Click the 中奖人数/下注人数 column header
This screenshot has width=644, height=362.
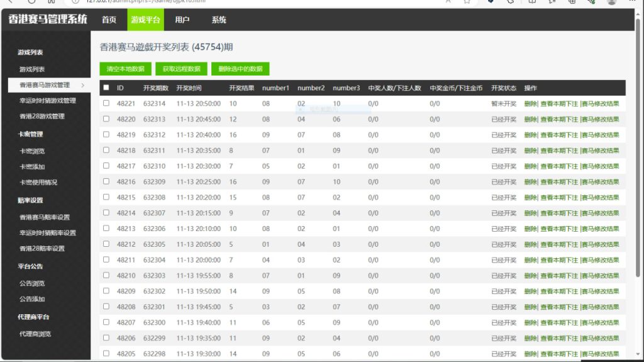tap(394, 88)
